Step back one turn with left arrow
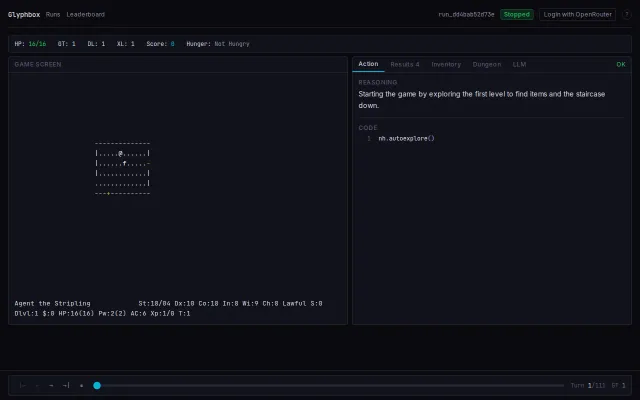This screenshot has width=640, height=400. click(37, 385)
